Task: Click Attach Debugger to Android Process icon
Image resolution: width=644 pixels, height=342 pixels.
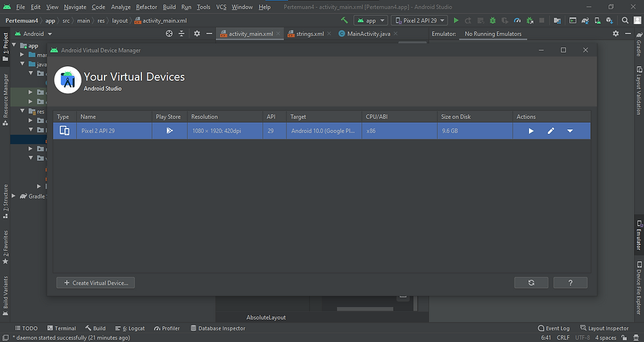Action: (x=530, y=20)
